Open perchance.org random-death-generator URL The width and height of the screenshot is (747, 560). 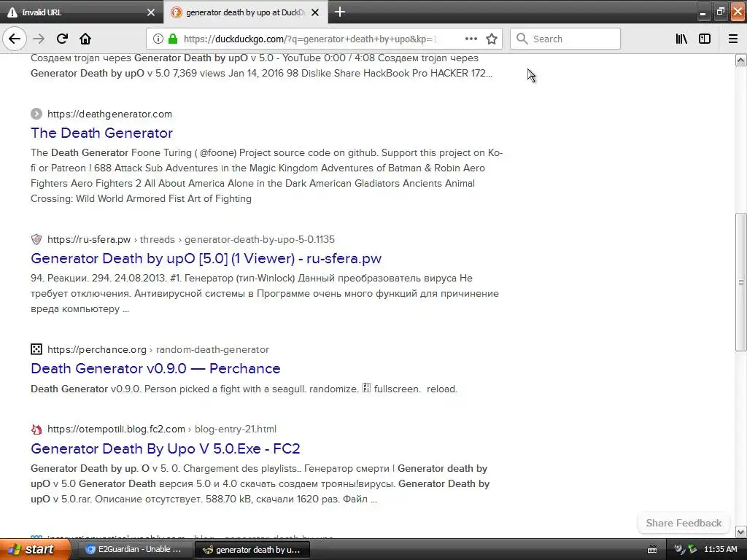(158, 349)
